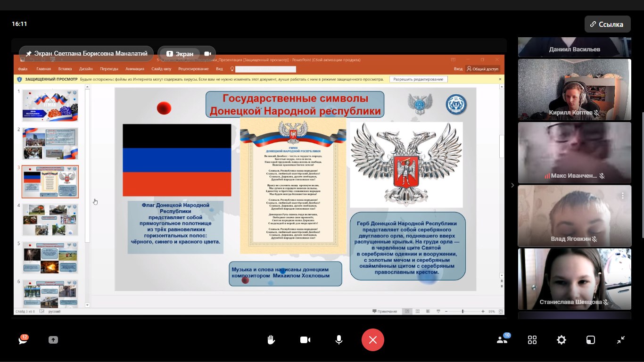Collapse the participants sidebar with the chevron
The width and height of the screenshot is (644, 362).
pos(512,185)
